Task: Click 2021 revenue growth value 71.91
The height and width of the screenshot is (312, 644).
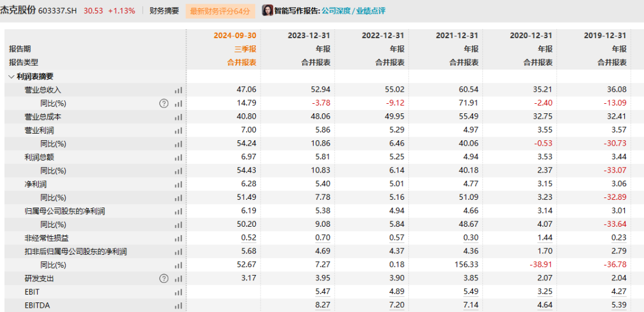Action: 469,103
